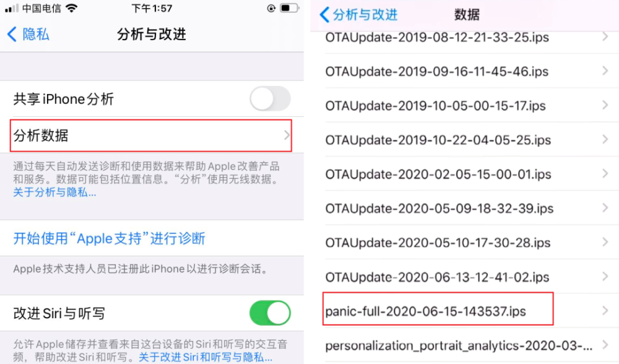Open the chevron for OTAUpdate-2020-06-13-12-41-02.ips
This screenshot has width=619, height=364.
pyautogui.click(x=605, y=276)
